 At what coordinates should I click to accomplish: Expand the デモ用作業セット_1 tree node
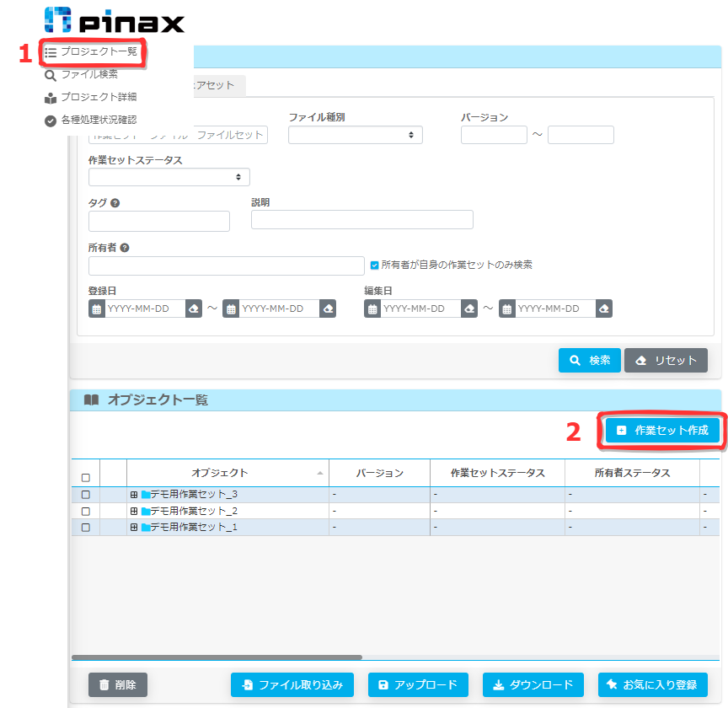134,527
